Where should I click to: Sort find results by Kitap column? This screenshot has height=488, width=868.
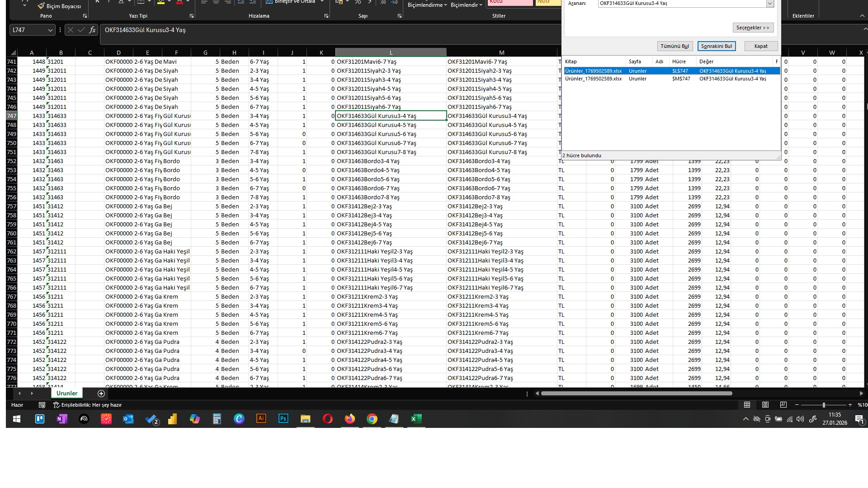pos(594,61)
